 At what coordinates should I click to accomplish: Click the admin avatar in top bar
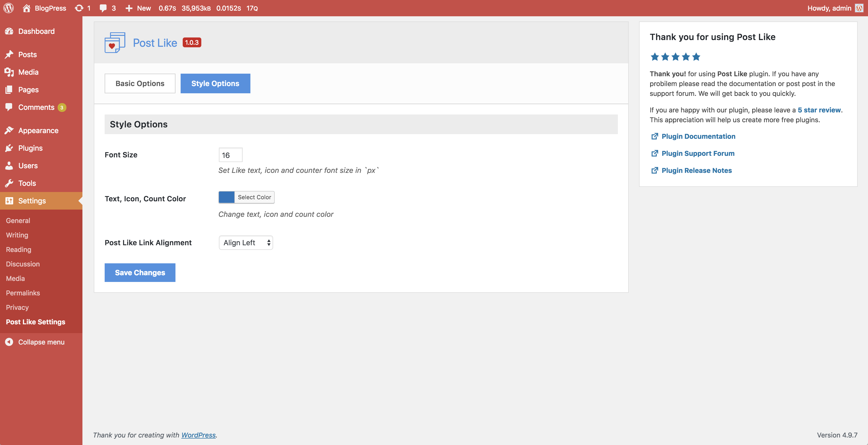pos(859,8)
